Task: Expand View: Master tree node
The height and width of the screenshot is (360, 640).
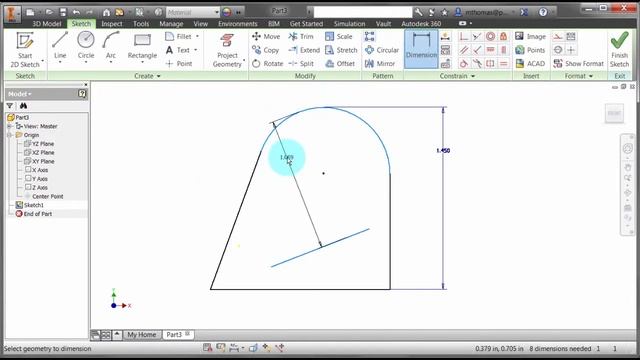Action: tap(10, 126)
